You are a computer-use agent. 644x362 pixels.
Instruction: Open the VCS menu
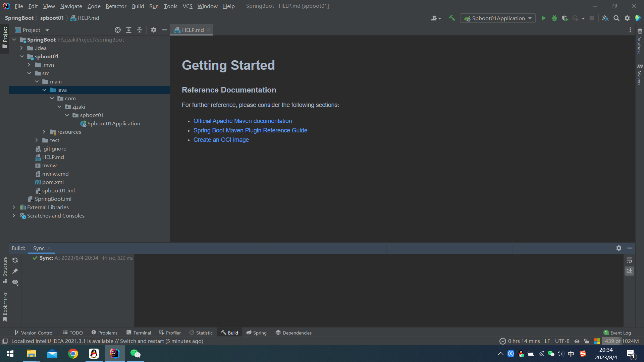[187, 6]
